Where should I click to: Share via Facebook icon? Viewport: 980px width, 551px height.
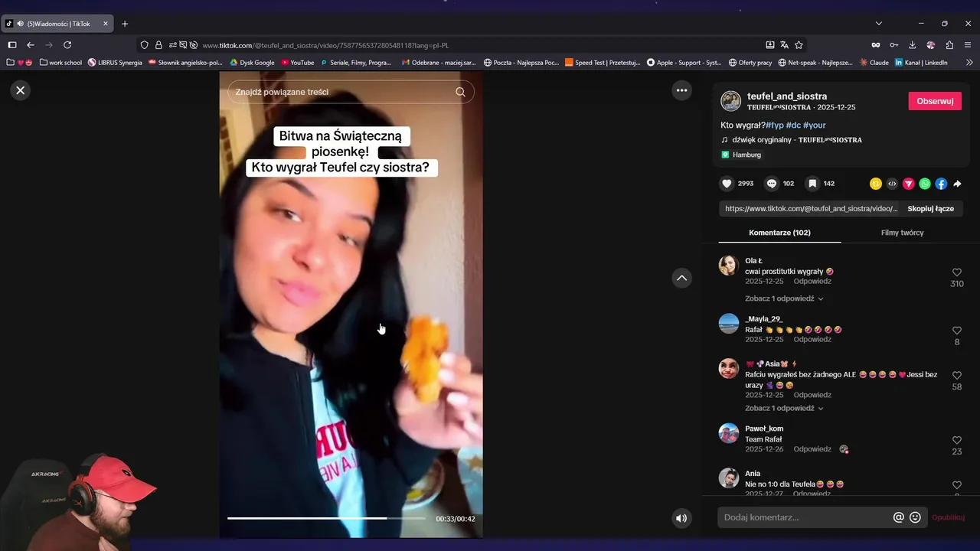click(941, 184)
